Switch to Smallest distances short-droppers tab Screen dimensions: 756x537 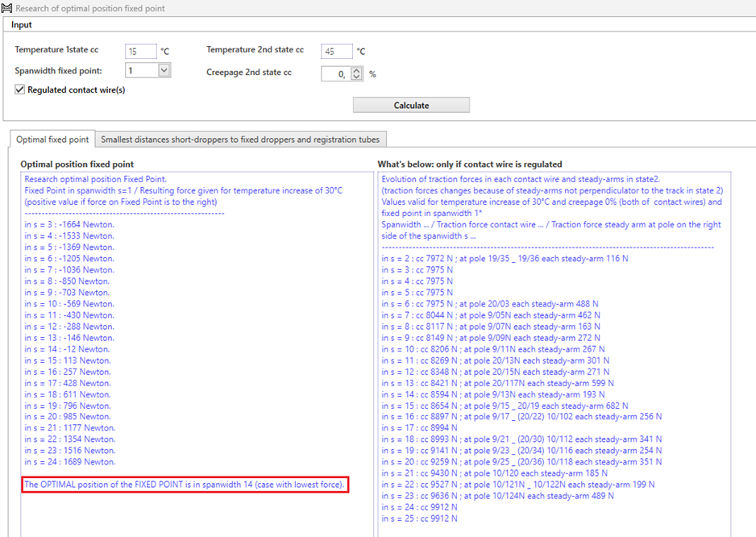(239, 139)
